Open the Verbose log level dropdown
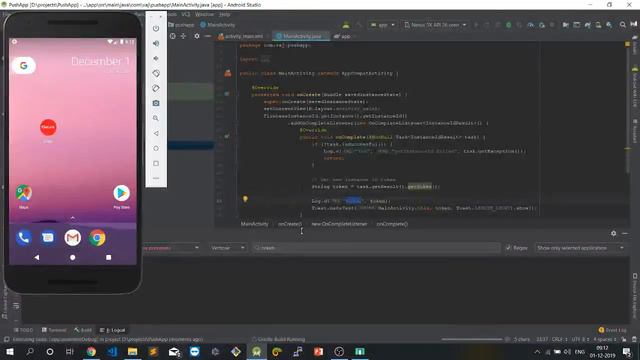Screen dimensions: 640x360 pos(228,248)
